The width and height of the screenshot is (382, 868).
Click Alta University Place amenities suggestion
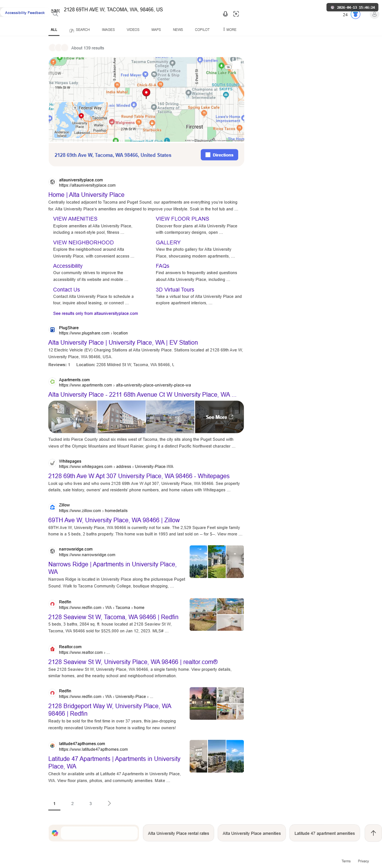(x=252, y=833)
